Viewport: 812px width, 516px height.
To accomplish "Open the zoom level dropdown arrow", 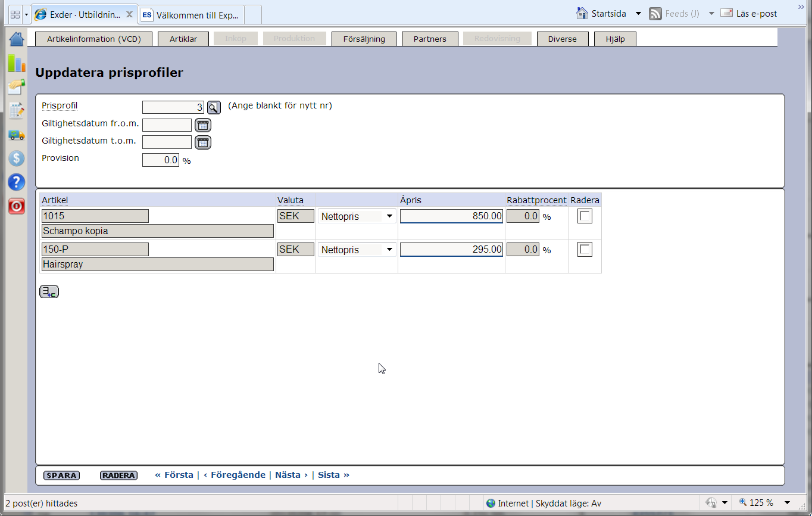I will click(787, 503).
